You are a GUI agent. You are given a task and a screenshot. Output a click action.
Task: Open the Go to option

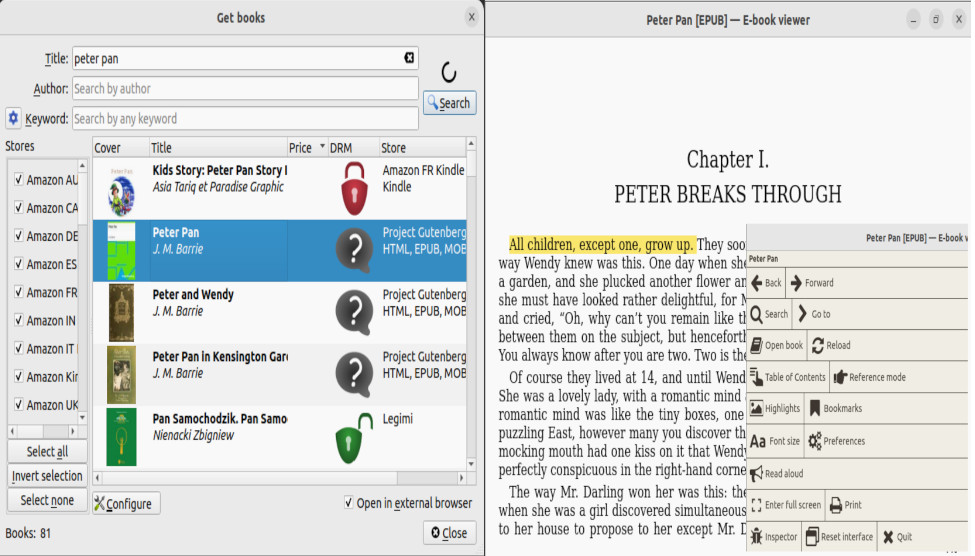[814, 314]
